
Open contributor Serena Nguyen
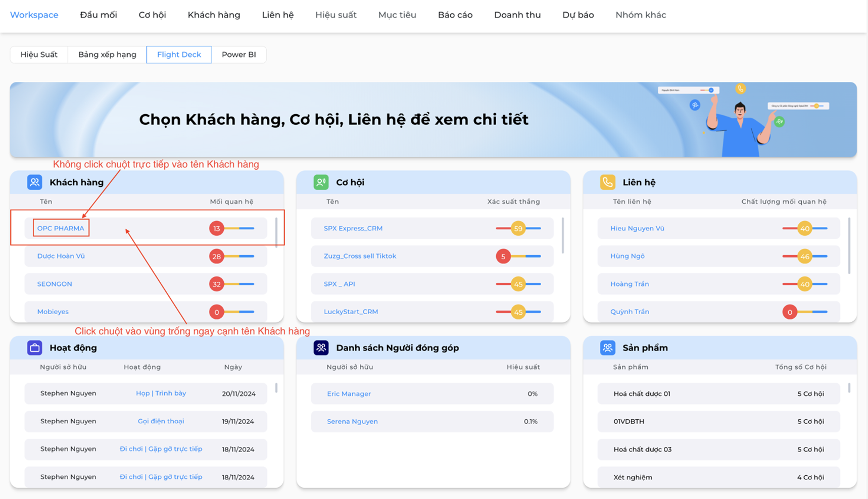click(x=352, y=421)
